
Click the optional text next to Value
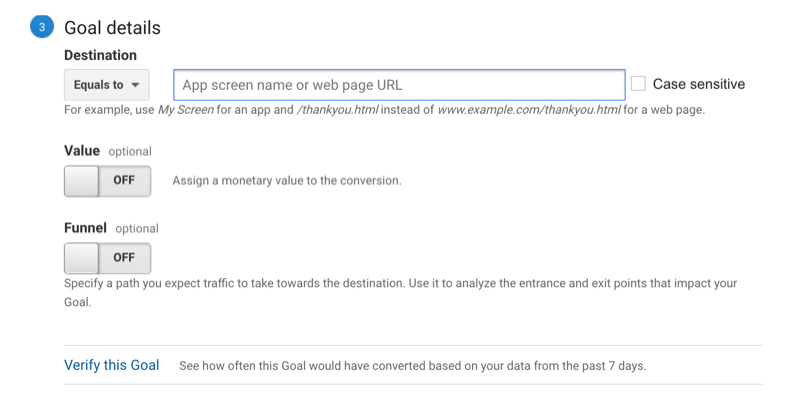click(x=130, y=152)
